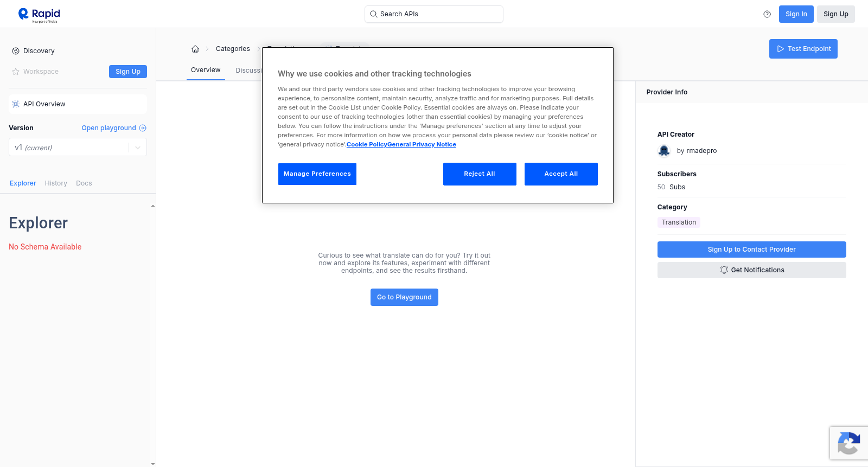This screenshot has width=868, height=467.
Task: Open the Docs tab
Action: click(84, 183)
